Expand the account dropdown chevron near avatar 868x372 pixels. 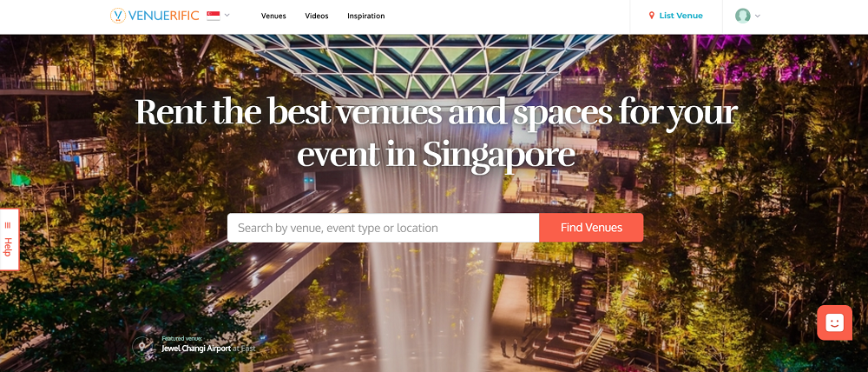tap(757, 16)
